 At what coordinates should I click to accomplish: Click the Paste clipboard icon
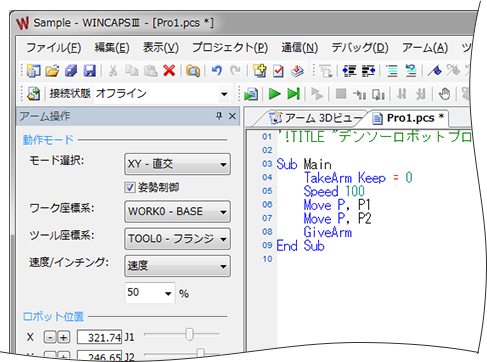(150, 71)
